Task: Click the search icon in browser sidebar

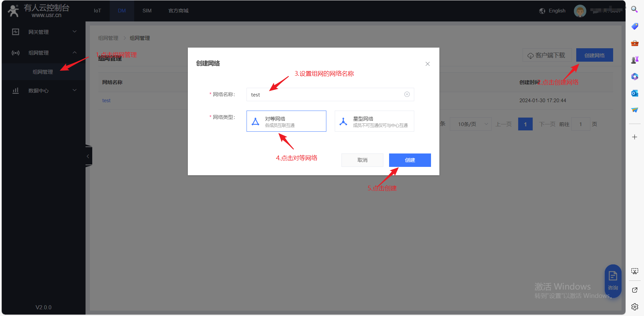Action: 634,9
